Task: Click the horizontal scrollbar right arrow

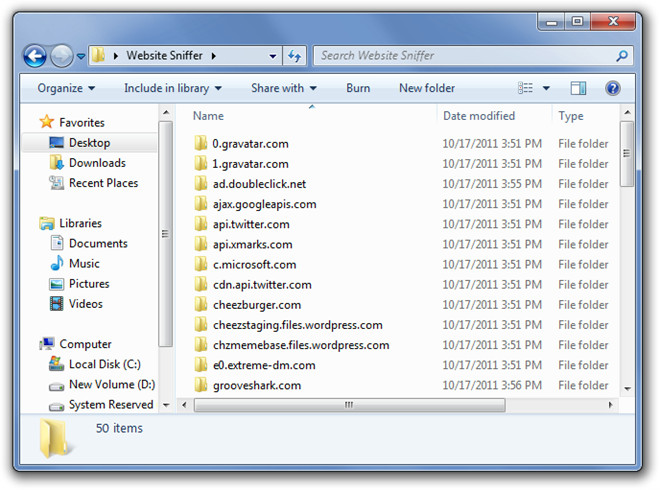Action: pyautogui.click(x=610, y=405)
